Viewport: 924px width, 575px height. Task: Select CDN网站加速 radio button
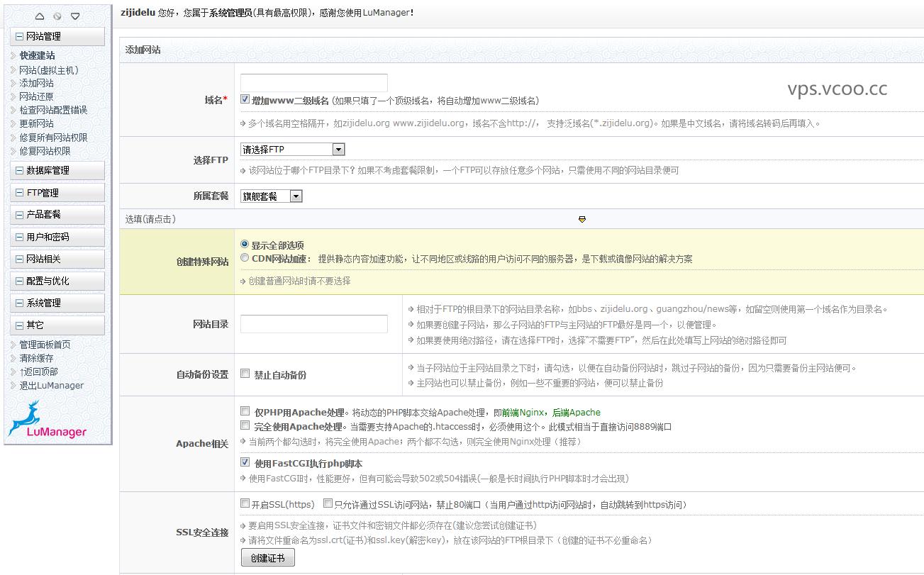[x=245, y=258]
